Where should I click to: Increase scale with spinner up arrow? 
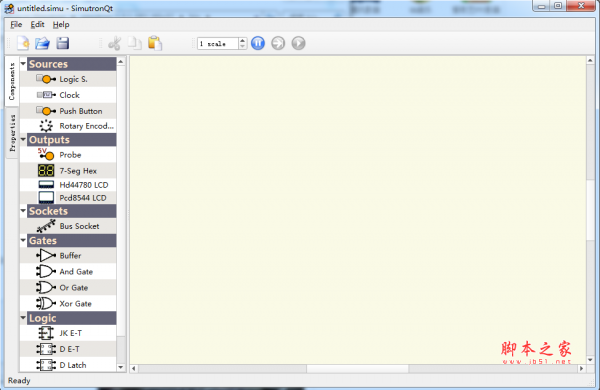click(243, 40)
